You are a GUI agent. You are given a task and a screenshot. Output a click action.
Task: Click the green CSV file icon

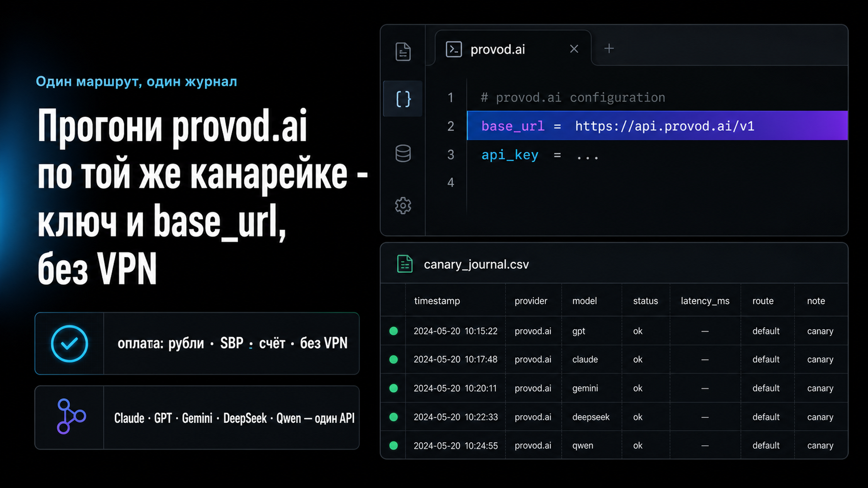[405, 264]
